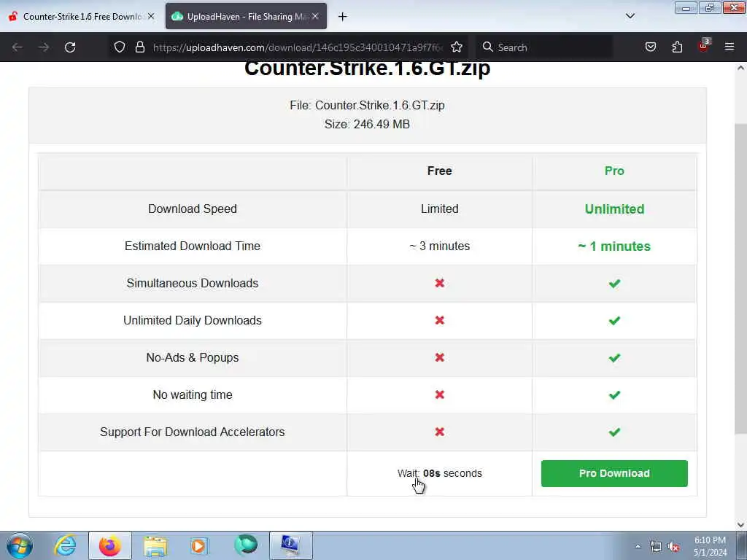Open the Pocket save icon
Screen dimensions: 747x560
(x=650, y=47)
